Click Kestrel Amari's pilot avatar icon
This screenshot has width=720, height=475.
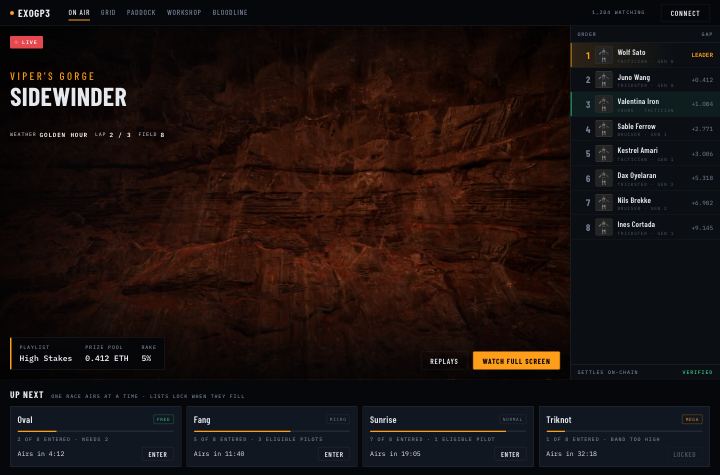click(x=604, y=153)
